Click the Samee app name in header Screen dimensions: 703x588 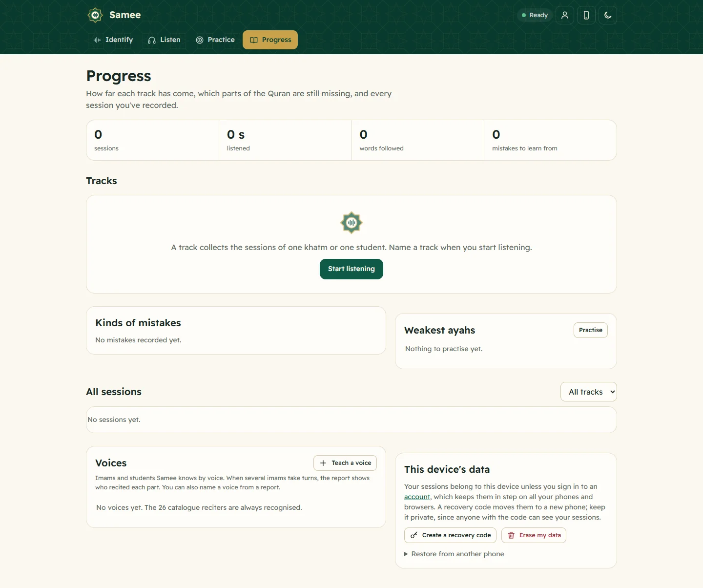pyautogui.click(x=125, y=15)
